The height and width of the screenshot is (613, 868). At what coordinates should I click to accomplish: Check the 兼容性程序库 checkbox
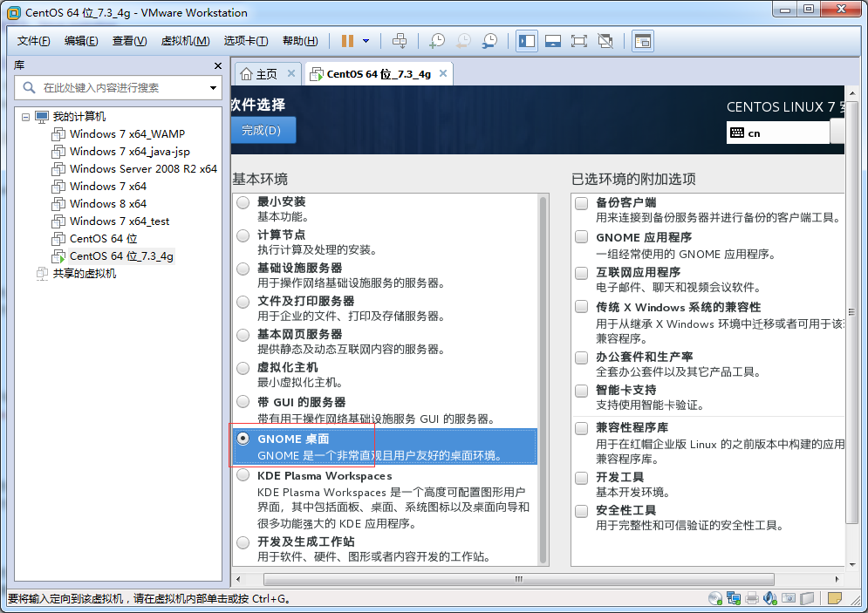click(x=581, y=427)
